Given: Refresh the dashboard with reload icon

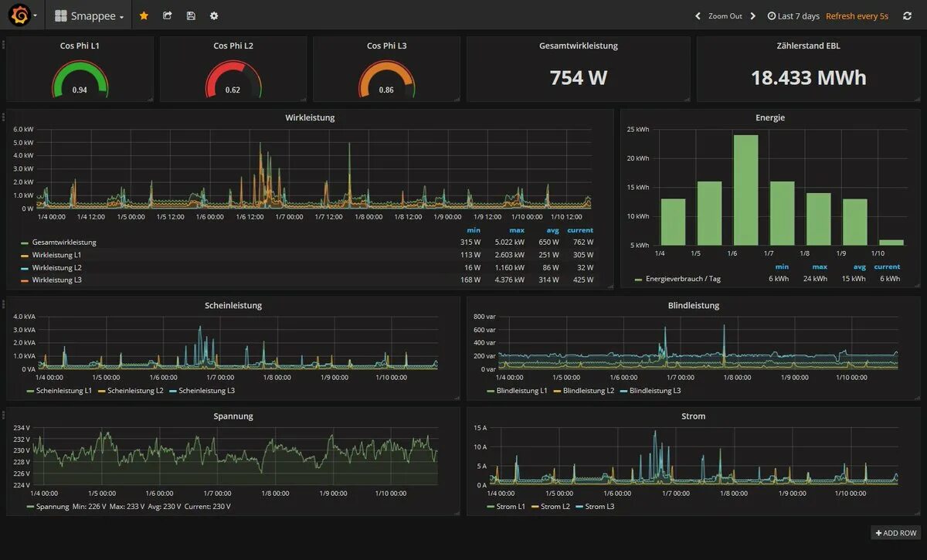Looking at the screenshot, I should pos(907,15).
